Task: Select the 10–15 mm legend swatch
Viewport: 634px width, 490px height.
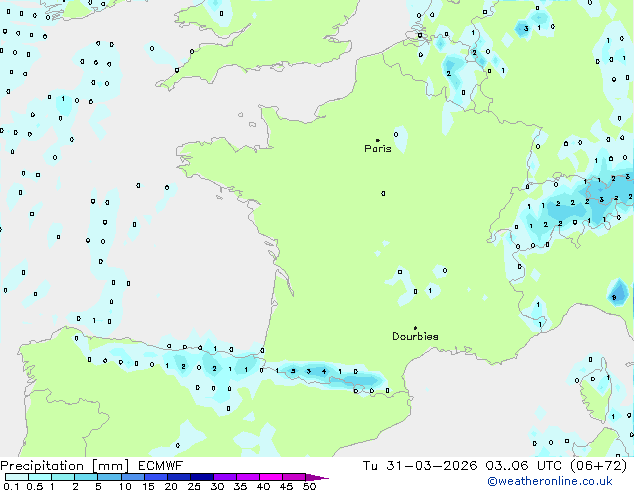Action: pyautogui.click(x=132, y=477)
